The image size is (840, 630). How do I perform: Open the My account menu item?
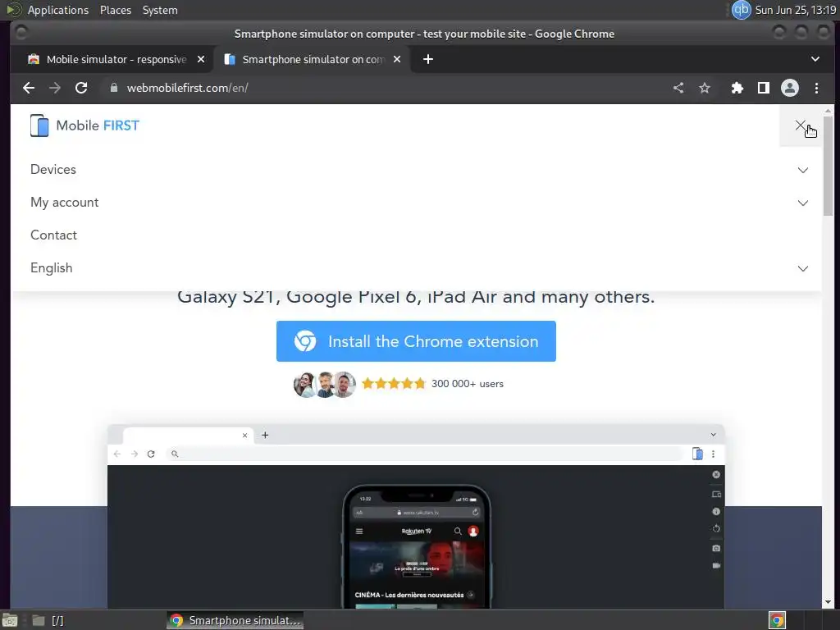pos(64,203)
